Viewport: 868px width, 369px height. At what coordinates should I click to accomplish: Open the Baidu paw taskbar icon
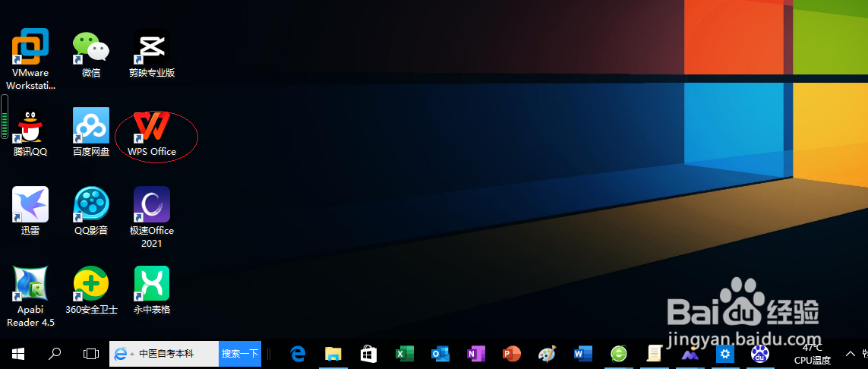(x=759, y=354)
